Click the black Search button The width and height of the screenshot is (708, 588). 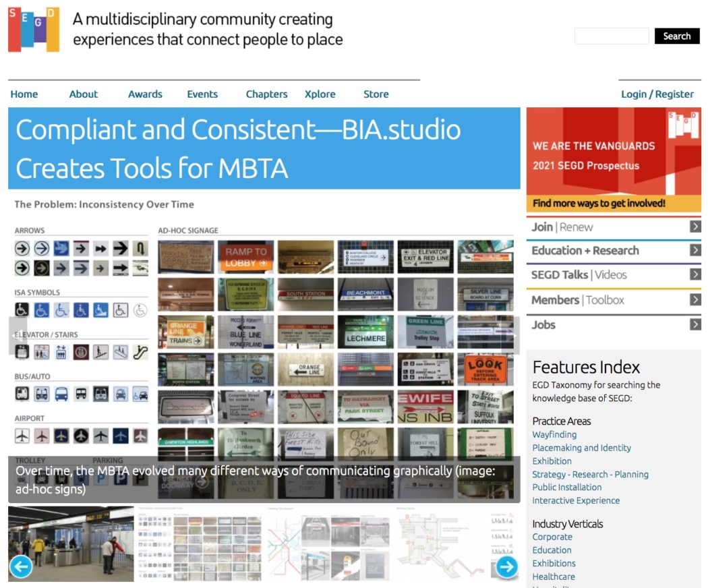click(677, 36)
